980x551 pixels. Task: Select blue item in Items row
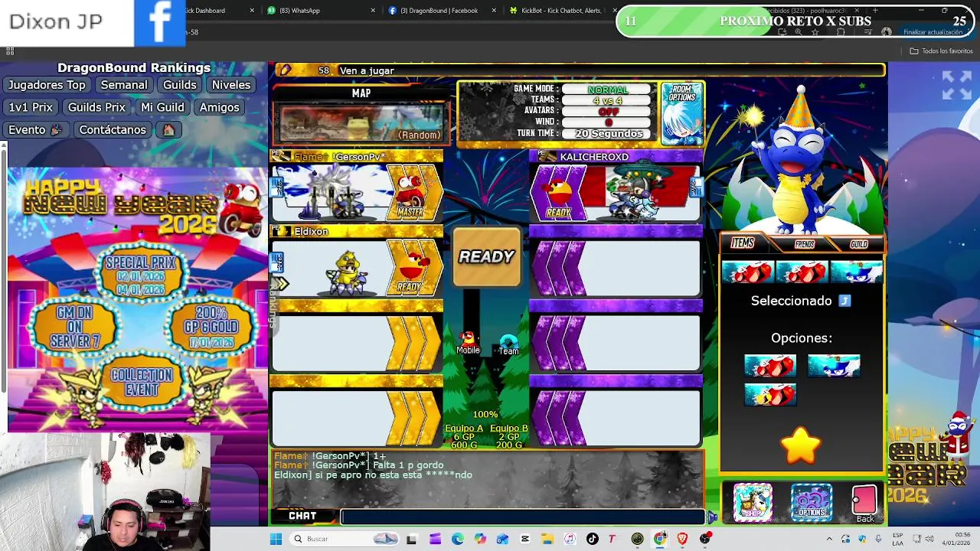point(856,272)
